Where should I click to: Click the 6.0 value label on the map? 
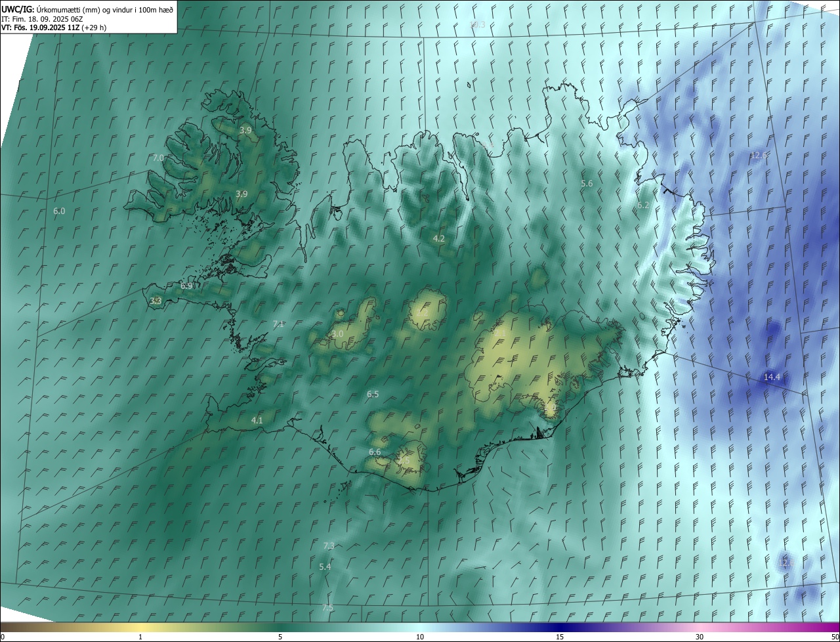[x=59, y=211]
